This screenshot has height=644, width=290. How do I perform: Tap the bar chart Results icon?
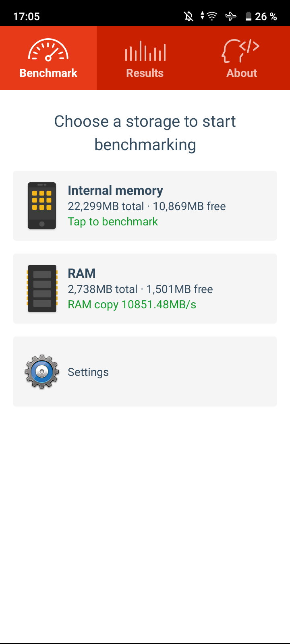[145, 51]
